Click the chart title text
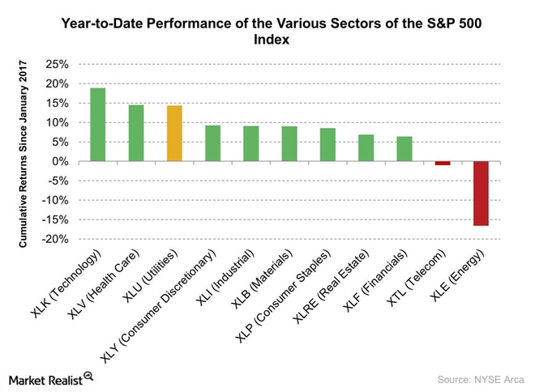The height and width of the screenshot is (392, 535). pos(267,32)
